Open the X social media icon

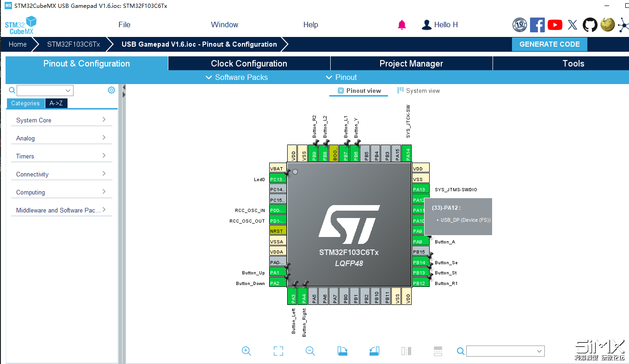(573, 25)
